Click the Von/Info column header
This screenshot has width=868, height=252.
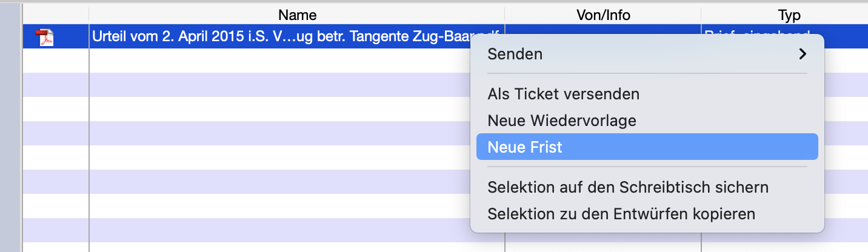603,15
